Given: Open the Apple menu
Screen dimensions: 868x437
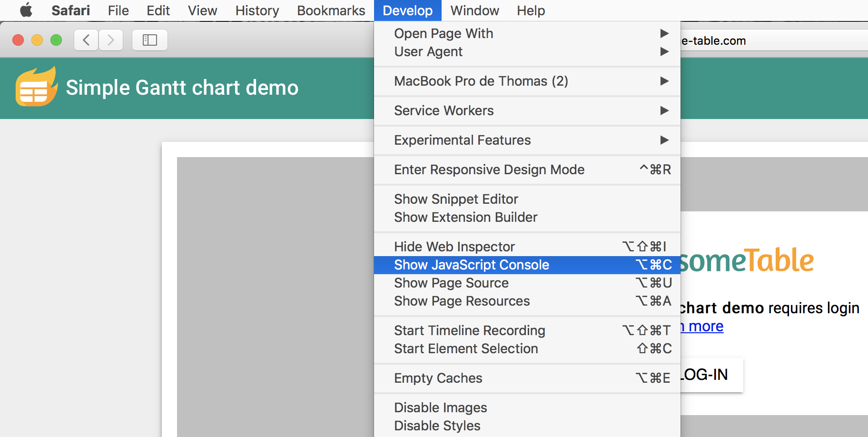Looking at the screenshot, I should point(26,10).
